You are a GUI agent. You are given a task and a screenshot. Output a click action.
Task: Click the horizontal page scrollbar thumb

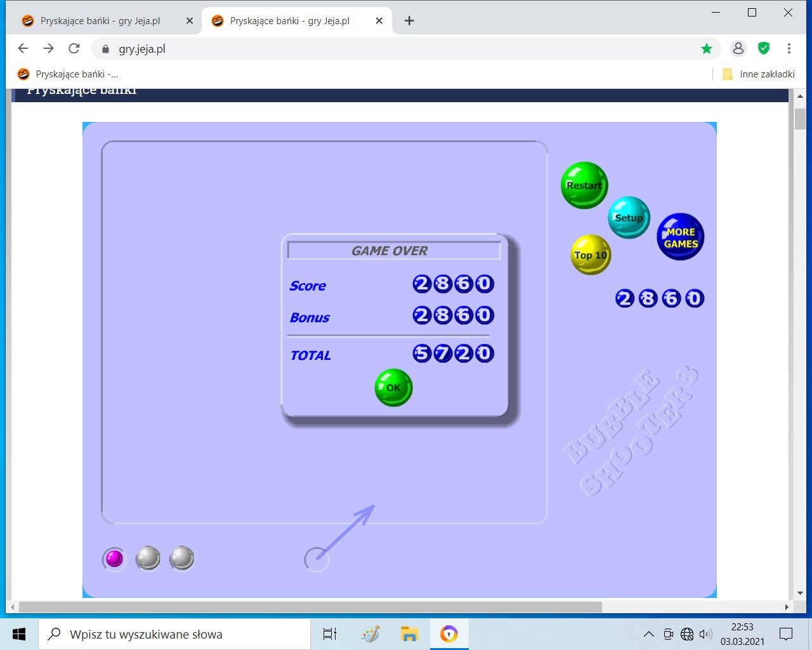(x=310, y=607)
